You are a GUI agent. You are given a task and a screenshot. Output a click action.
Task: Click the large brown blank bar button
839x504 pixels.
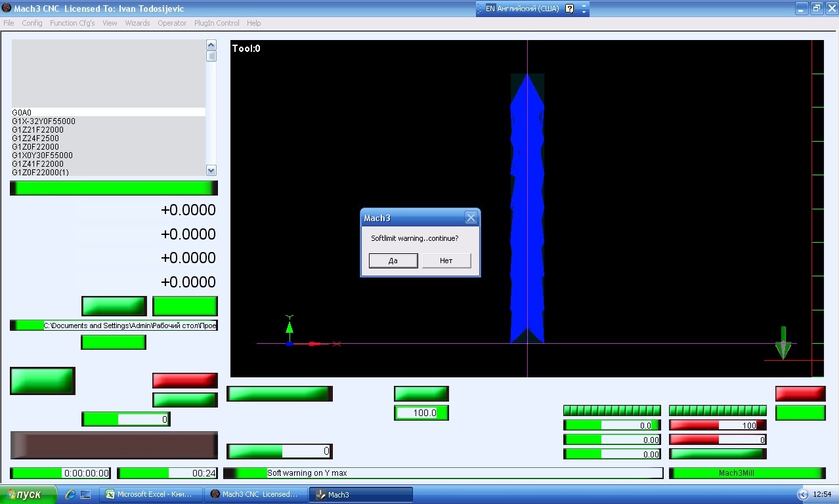(114, 445)
